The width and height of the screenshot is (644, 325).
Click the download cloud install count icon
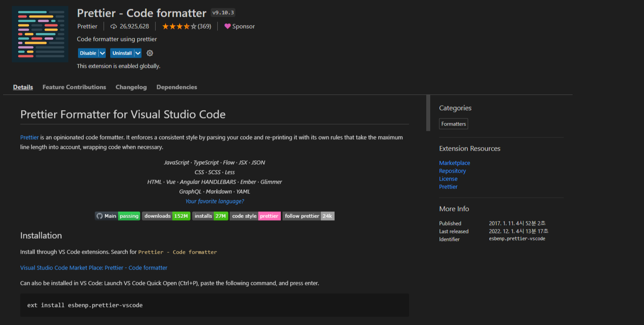coord(114,26)
